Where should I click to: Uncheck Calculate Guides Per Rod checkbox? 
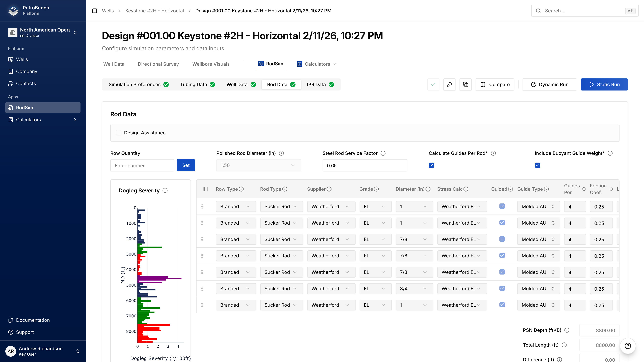[431, 165]
